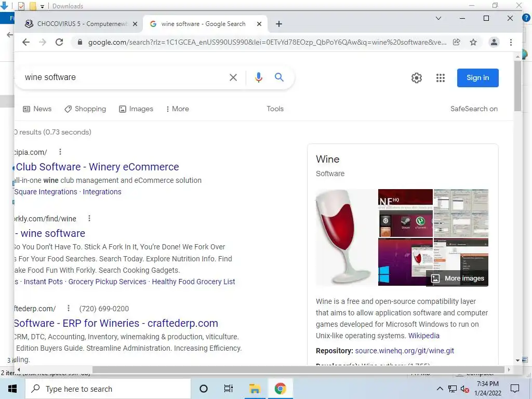Open the notification center icon
This screenshot has height=399, width=532.
pyautogui.click(x=515, y=389)
